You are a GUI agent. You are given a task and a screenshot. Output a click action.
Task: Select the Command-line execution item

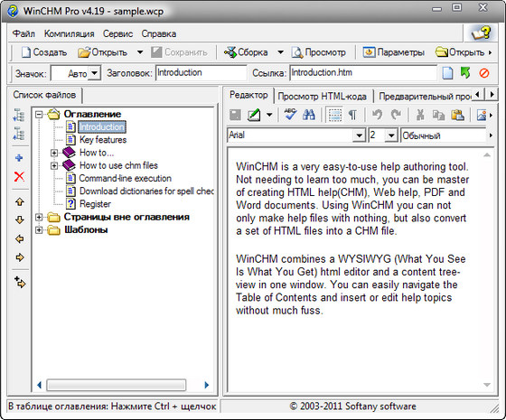(x=126, y=179)
